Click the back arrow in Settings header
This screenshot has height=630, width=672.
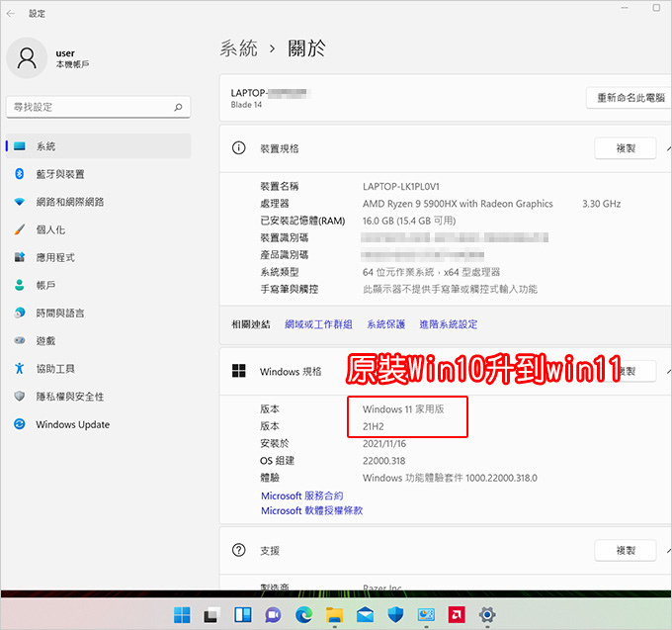(x=10, y=13)
